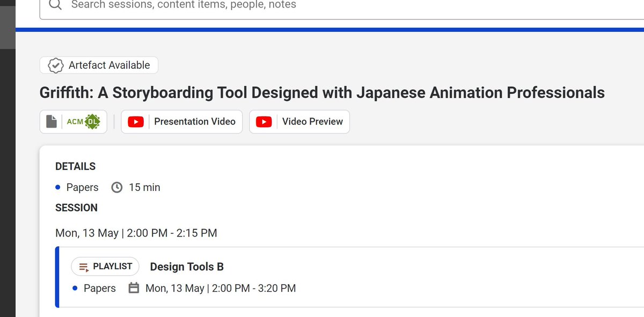Click the 15 min duration text
This screenshot has width=644, height=317.
[144, 188]
